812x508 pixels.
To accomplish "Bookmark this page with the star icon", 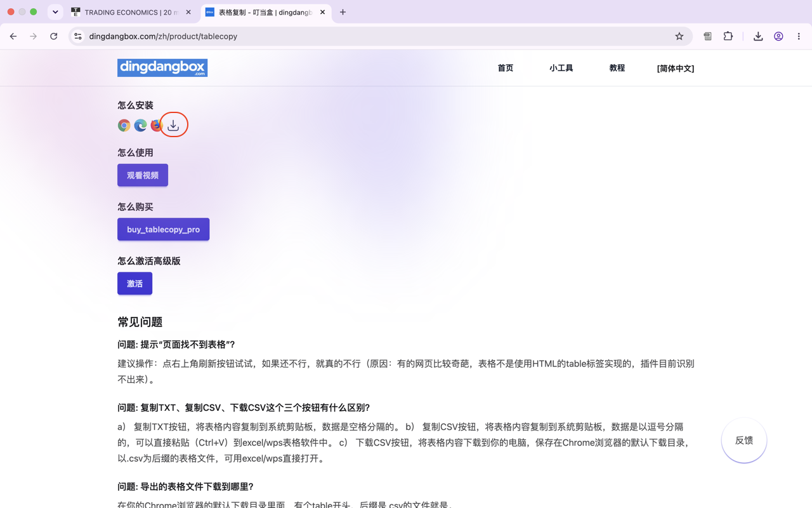I will pos(679,36).
